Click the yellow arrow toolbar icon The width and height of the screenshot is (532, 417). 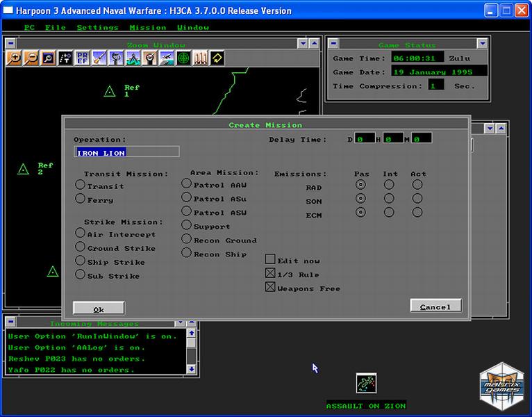(217, 58)
